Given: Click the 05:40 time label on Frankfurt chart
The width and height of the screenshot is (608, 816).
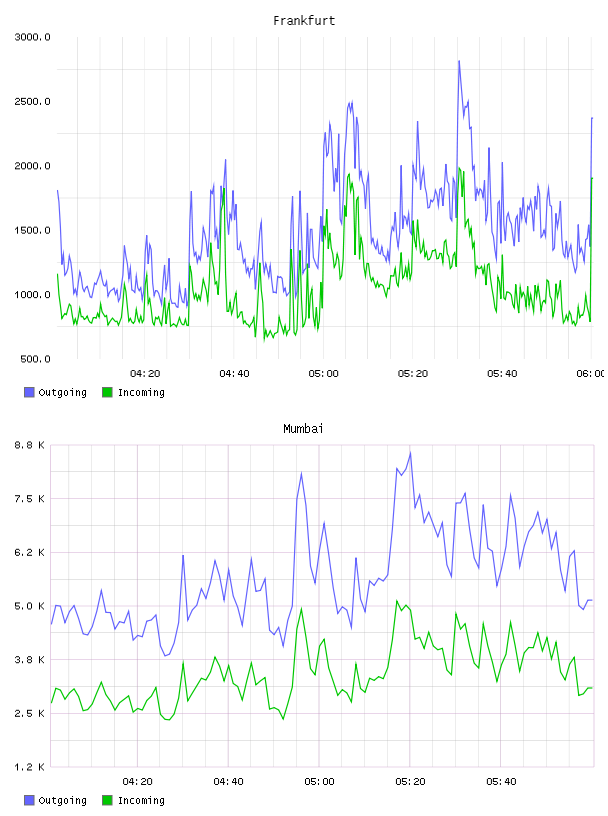Looking at the screenshot, I should 502,374.
